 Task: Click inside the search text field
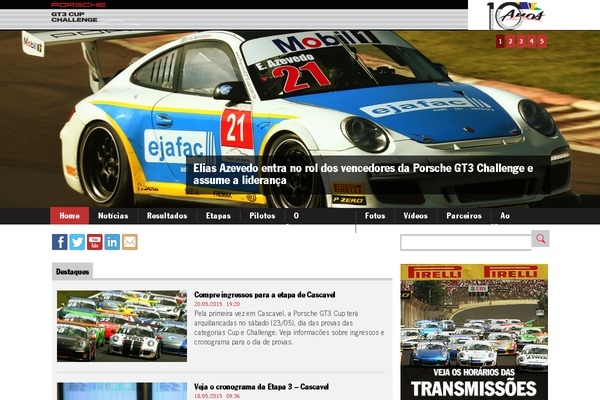coord(466,243)
